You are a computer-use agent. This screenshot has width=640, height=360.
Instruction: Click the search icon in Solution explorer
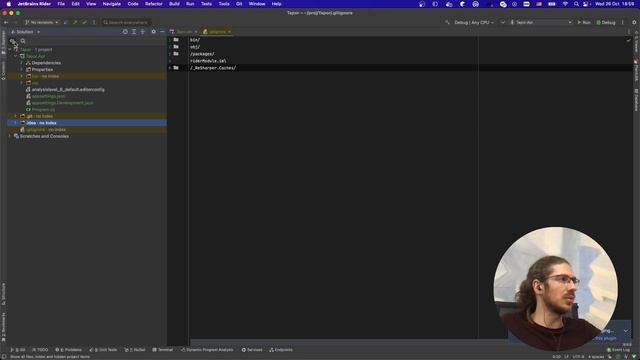coord(23,41)
